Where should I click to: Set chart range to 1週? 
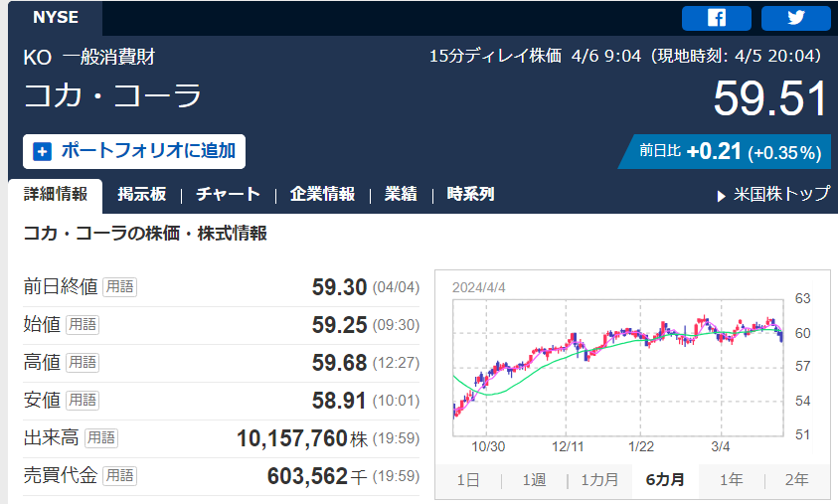click(534, 480)
